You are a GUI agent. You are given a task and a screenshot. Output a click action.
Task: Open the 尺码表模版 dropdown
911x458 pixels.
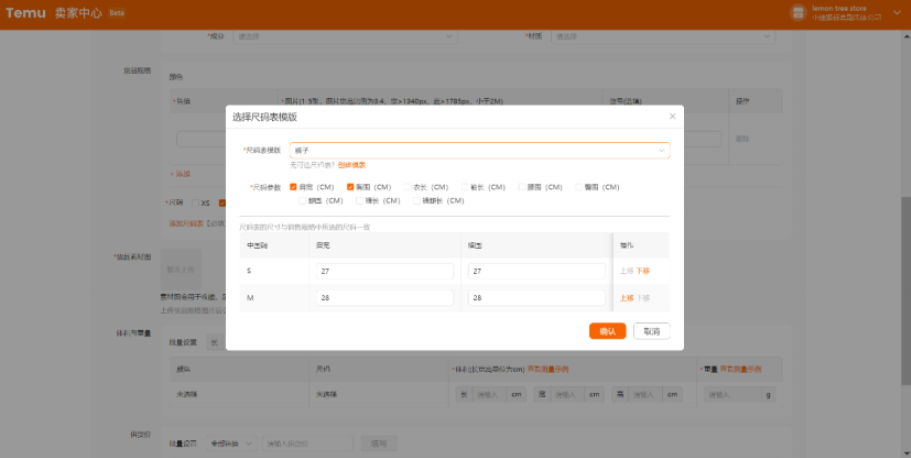[x=479, y=150]
